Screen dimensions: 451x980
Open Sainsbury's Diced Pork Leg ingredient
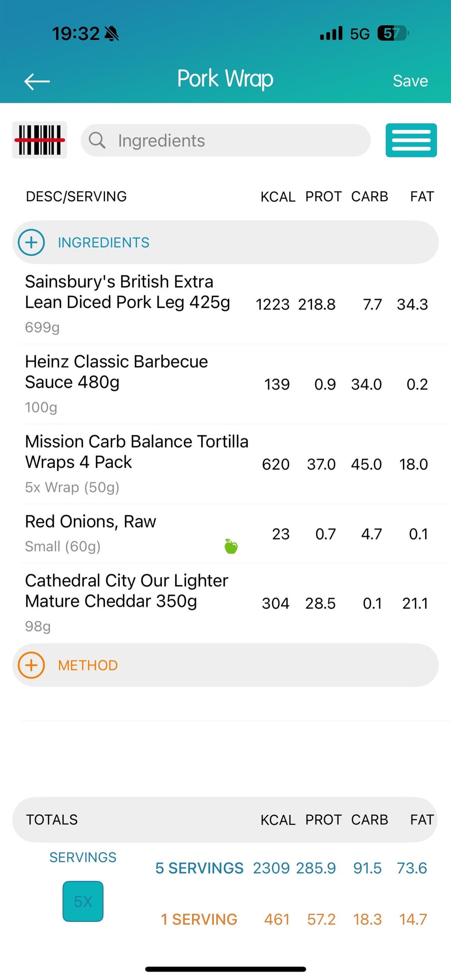[127, 302]
